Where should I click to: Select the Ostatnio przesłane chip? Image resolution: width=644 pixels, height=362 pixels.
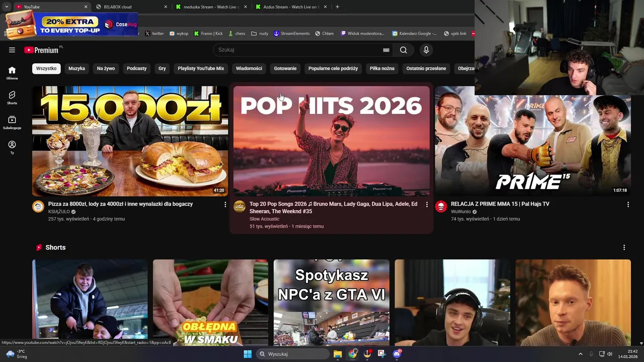click(426, 68)
